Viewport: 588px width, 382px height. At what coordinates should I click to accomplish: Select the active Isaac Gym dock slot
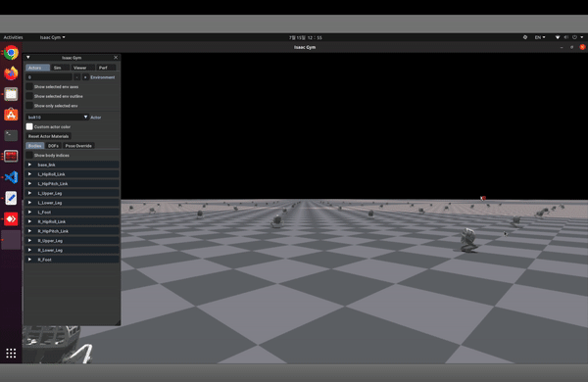tap(11, 240)
